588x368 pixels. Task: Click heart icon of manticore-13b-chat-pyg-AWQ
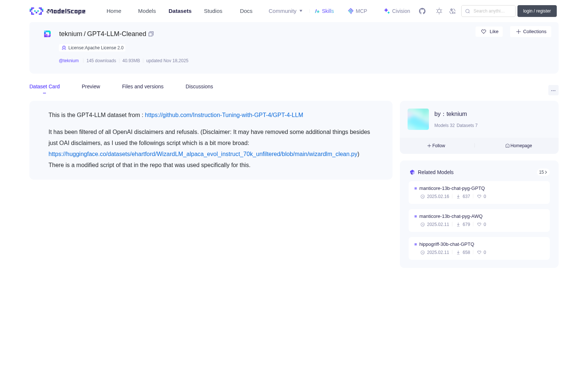[479, 224]
